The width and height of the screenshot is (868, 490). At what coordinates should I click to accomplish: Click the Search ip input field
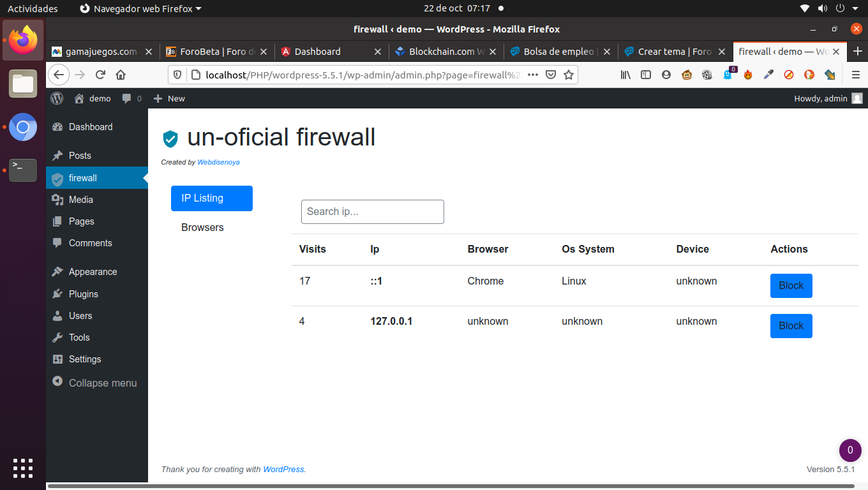[x=373, y=212]
